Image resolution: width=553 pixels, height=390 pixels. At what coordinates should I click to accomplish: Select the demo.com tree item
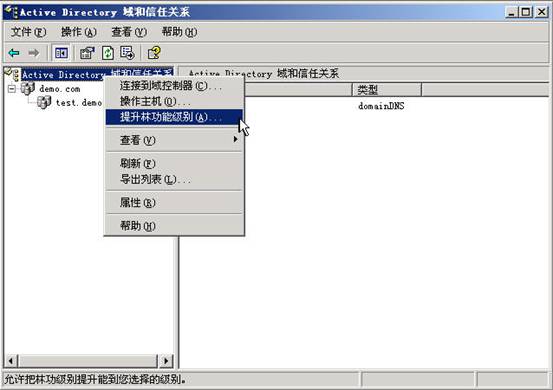[60, 89]
